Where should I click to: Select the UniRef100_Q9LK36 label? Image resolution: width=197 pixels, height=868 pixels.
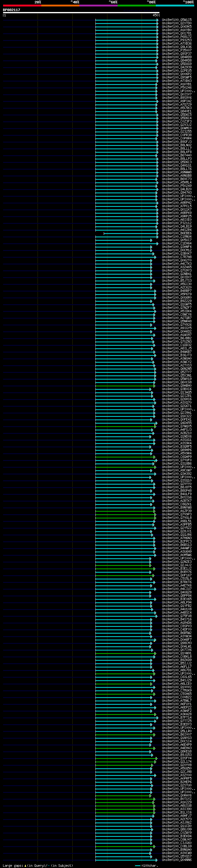tap(177, 47)
